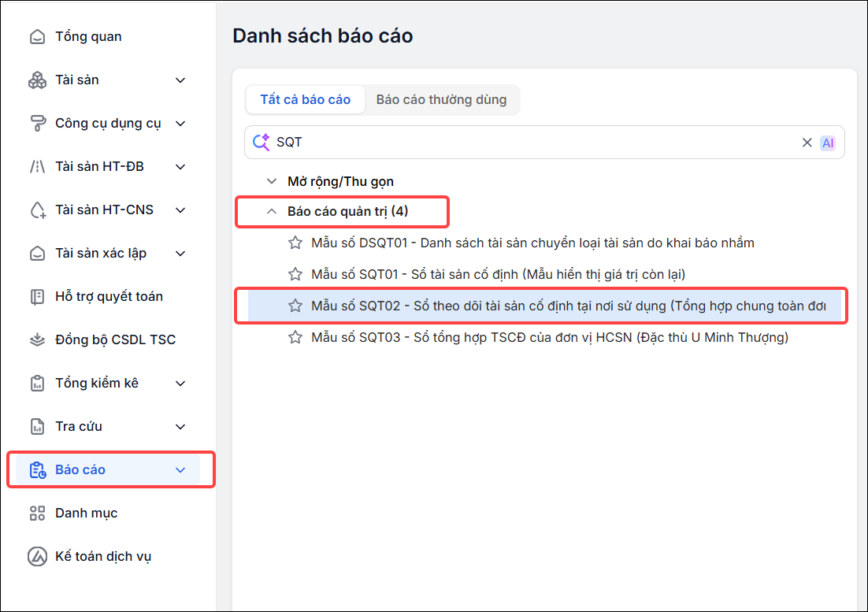Expand the Tra cứu chevron

[x=180, y=427]
